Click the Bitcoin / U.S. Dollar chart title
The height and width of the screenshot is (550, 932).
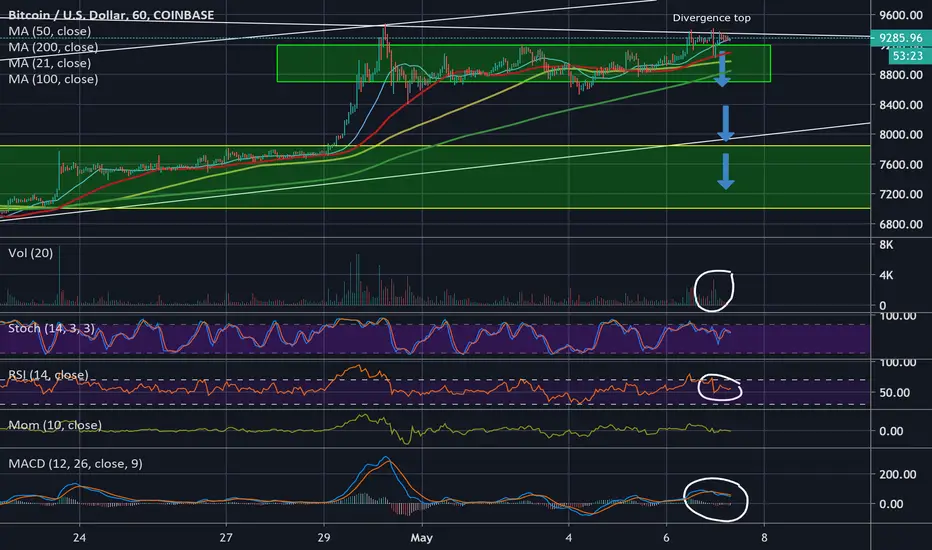tap(111, 15)
